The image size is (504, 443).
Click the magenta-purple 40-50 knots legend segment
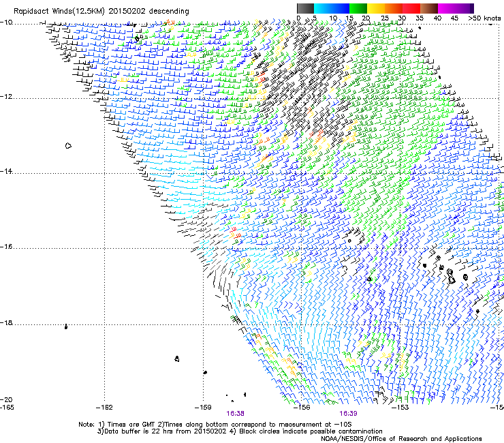click(456, 8)
